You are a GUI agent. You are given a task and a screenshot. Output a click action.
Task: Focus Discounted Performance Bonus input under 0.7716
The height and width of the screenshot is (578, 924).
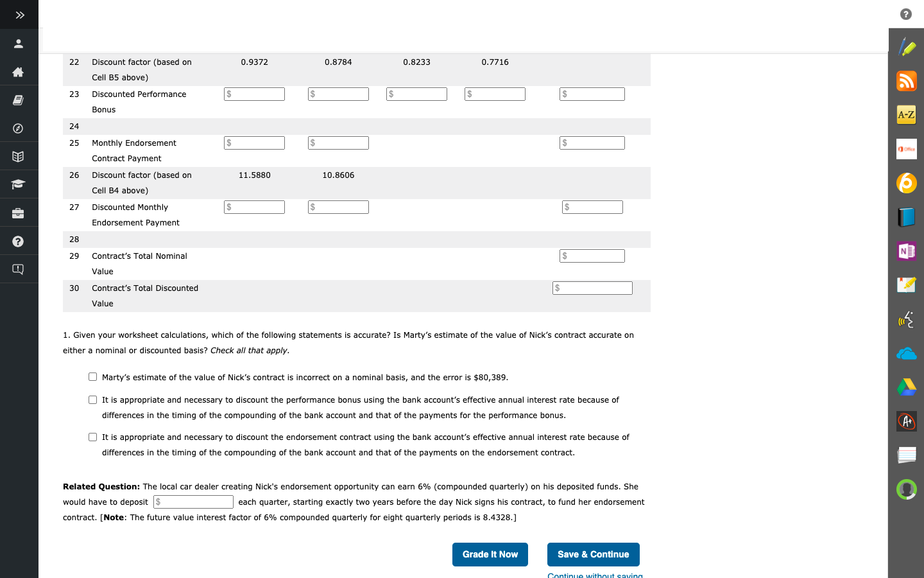(495, 94)
